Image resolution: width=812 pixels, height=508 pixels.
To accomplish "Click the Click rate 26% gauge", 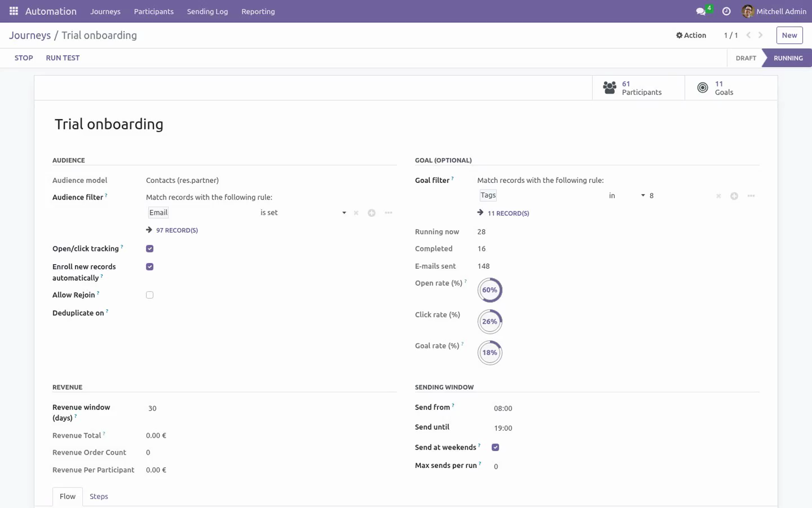I will (x=490, y=322).
